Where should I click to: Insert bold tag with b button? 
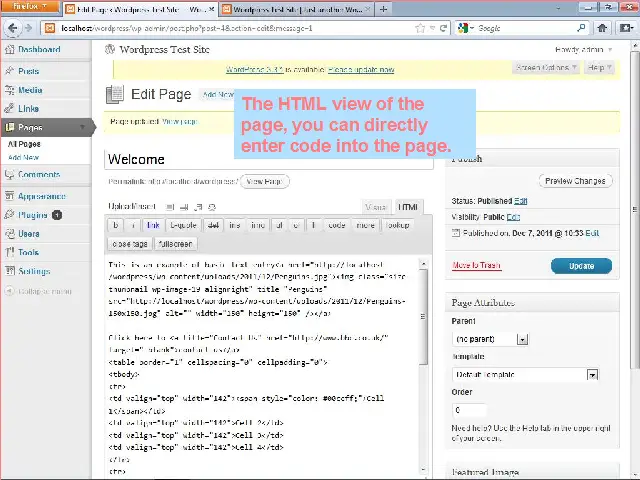(x=116, y=225)
